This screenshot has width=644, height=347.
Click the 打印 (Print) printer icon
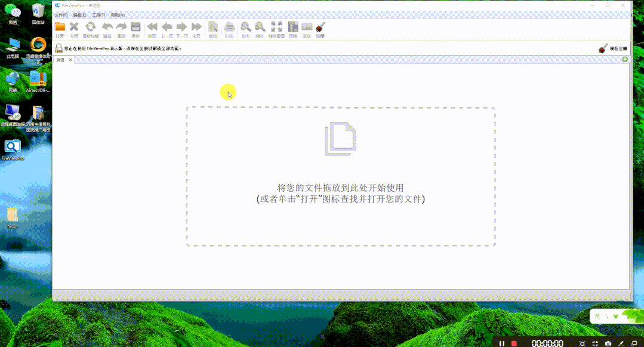pos(229,27)
